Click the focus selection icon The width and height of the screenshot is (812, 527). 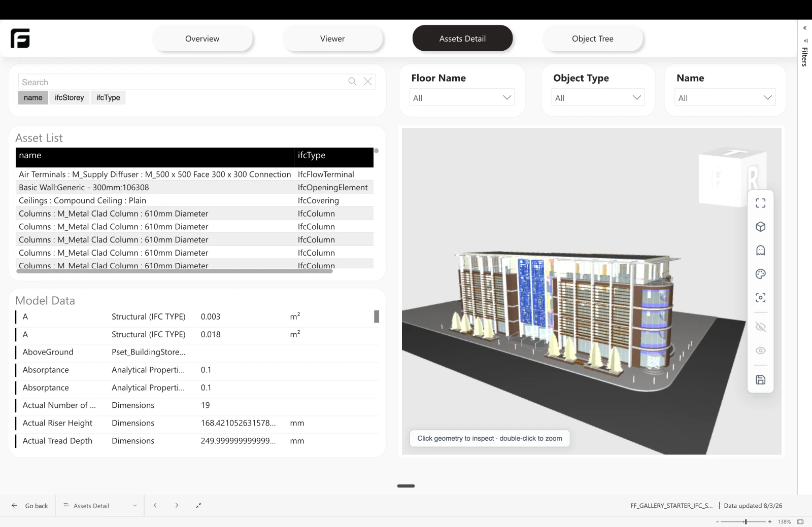pyautogui.click(x=760, y=298)
